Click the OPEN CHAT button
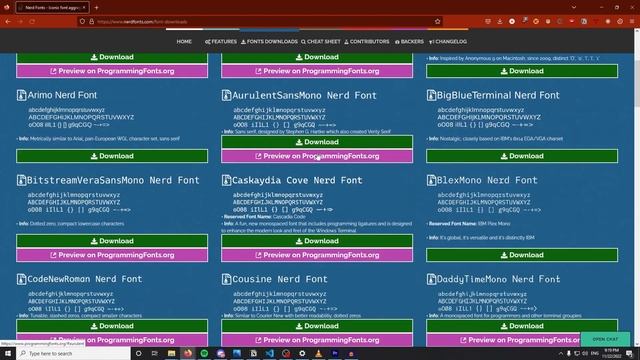640x360 pixels. tap(605, 339)
